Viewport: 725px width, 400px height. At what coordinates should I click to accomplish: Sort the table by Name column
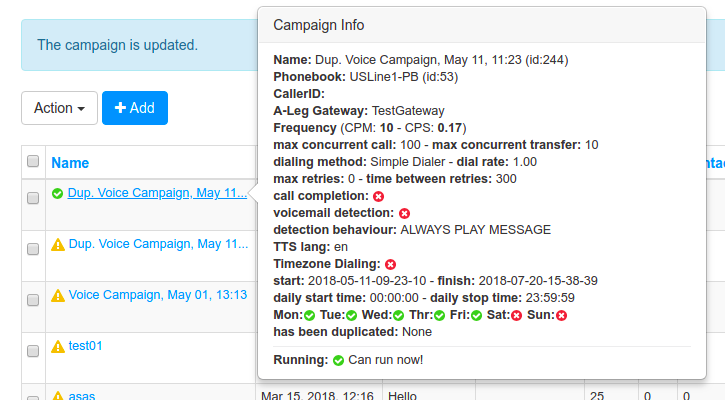tap(70, 163)
